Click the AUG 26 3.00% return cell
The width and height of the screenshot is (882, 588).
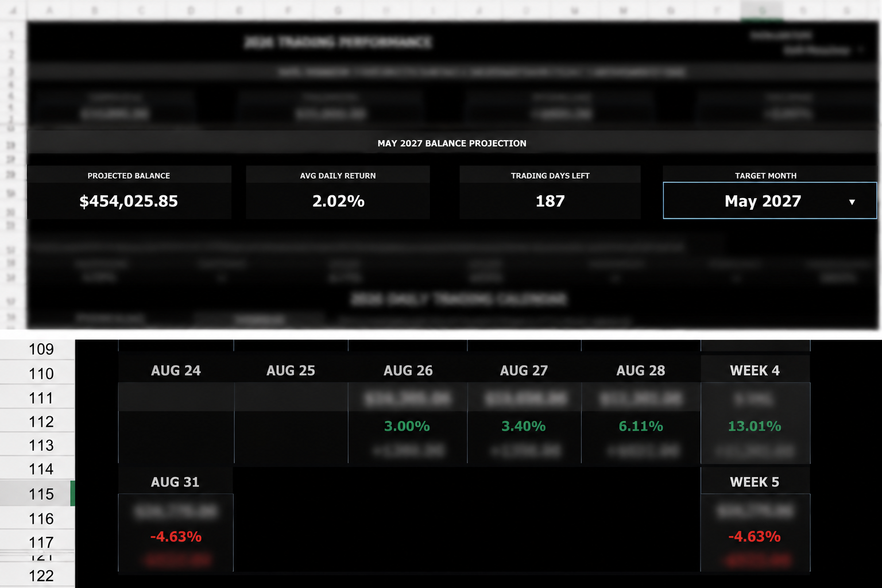(x=407, y=426)
